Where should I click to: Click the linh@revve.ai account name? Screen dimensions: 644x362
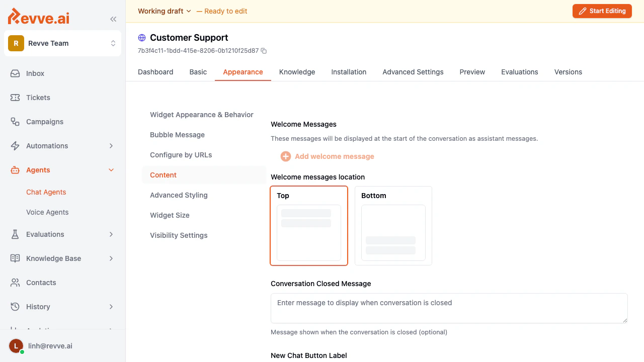click(50, 346)
